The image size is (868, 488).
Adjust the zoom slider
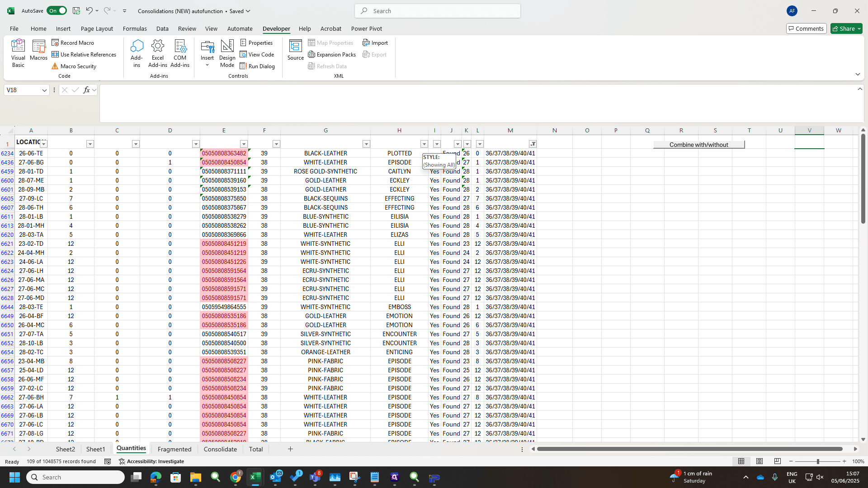click(x=817, y=461)
